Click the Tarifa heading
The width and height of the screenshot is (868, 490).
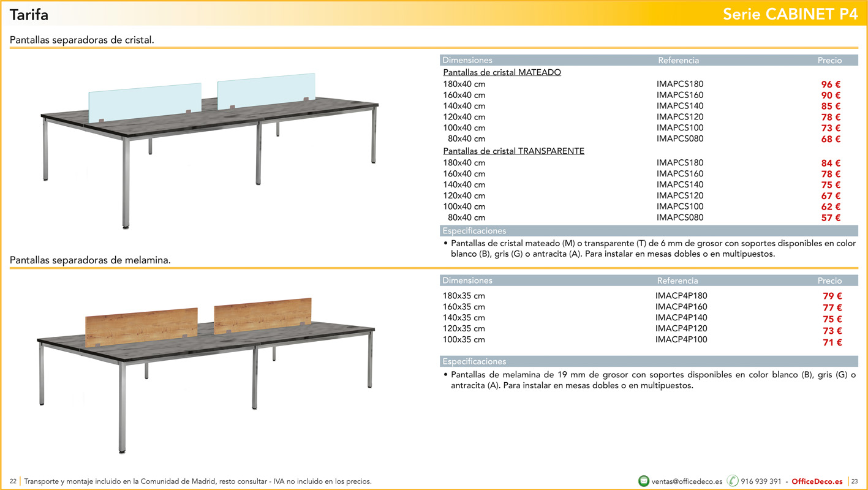(x=29, y=15)
